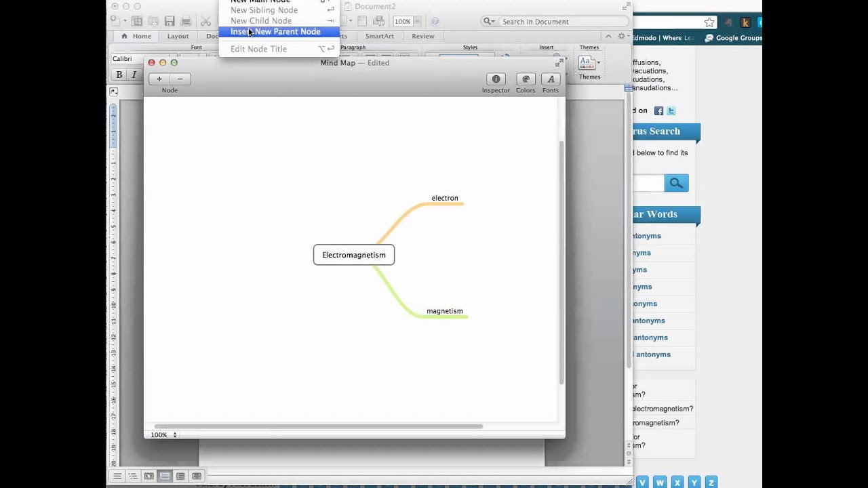Click the Help icon in Word toolbar

pyautogui.click(x=435, y=22)
